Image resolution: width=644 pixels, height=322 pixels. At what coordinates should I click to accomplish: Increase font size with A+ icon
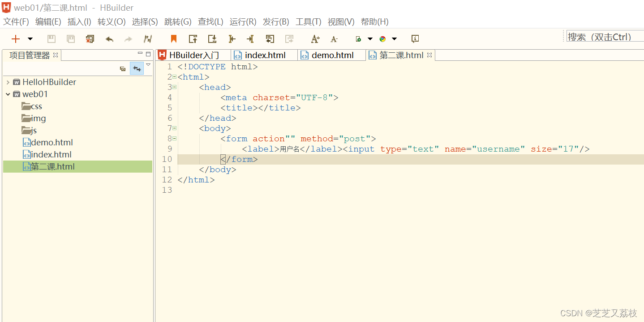(315, 39)
